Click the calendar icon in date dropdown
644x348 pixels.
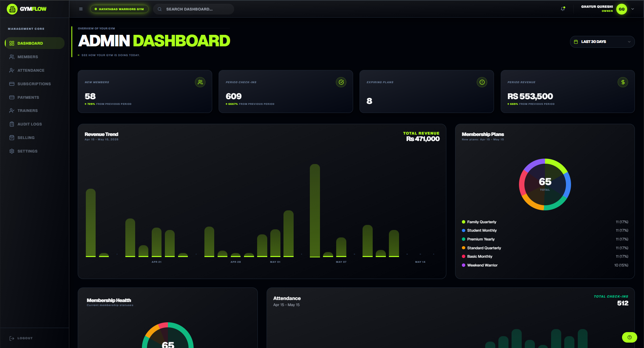(x=576, y=42)
